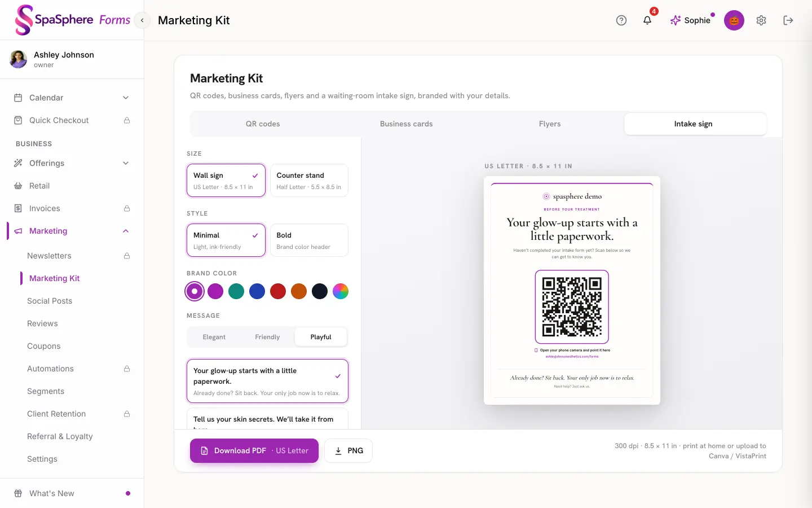Viewport: 812px width, 508px height.
Task: Expand the Calendar menu chevron
Action: click(x=126, y=98)
